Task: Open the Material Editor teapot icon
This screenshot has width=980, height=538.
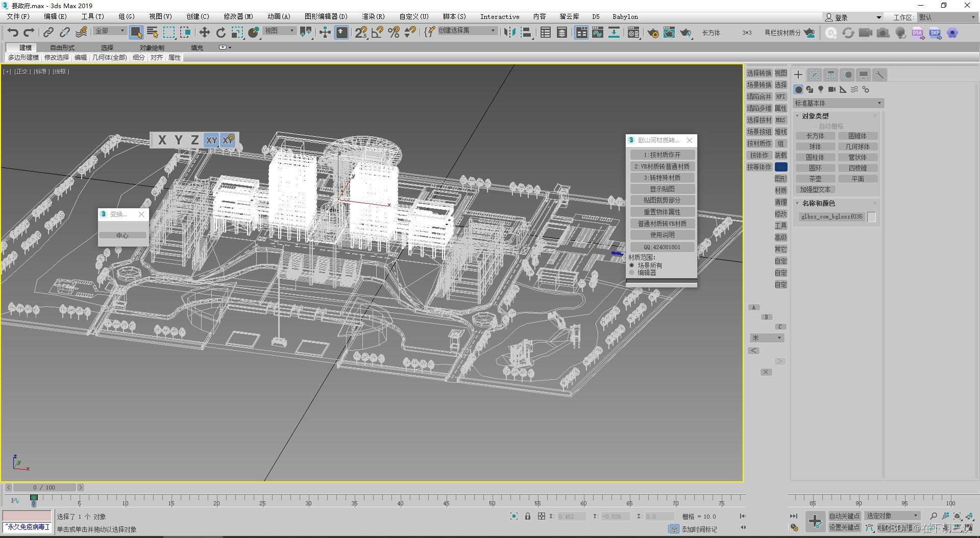Action: click(633, 33)
